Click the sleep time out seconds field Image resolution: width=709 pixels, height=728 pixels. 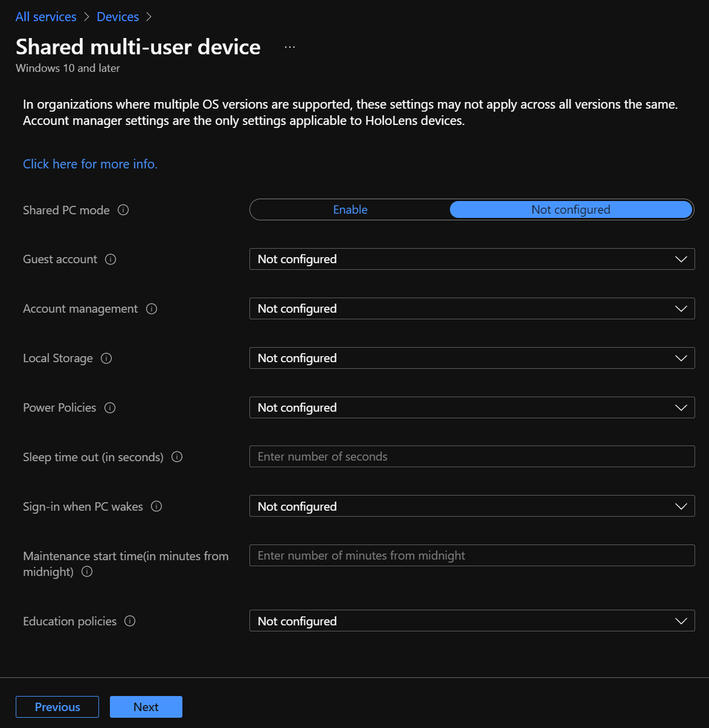pos(472,456)
